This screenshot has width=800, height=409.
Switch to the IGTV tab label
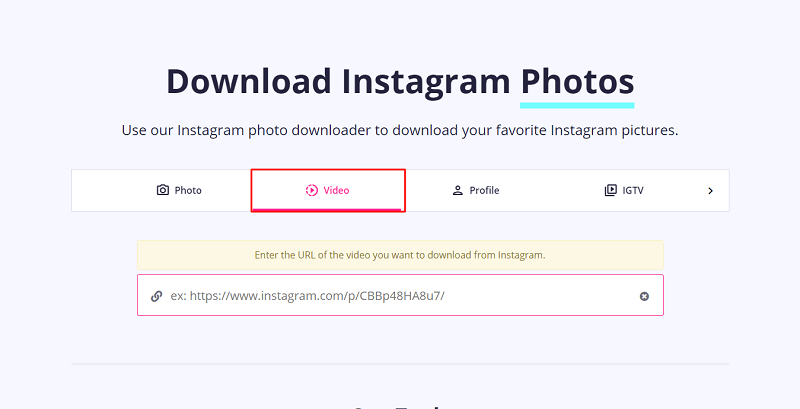point(633,190)
